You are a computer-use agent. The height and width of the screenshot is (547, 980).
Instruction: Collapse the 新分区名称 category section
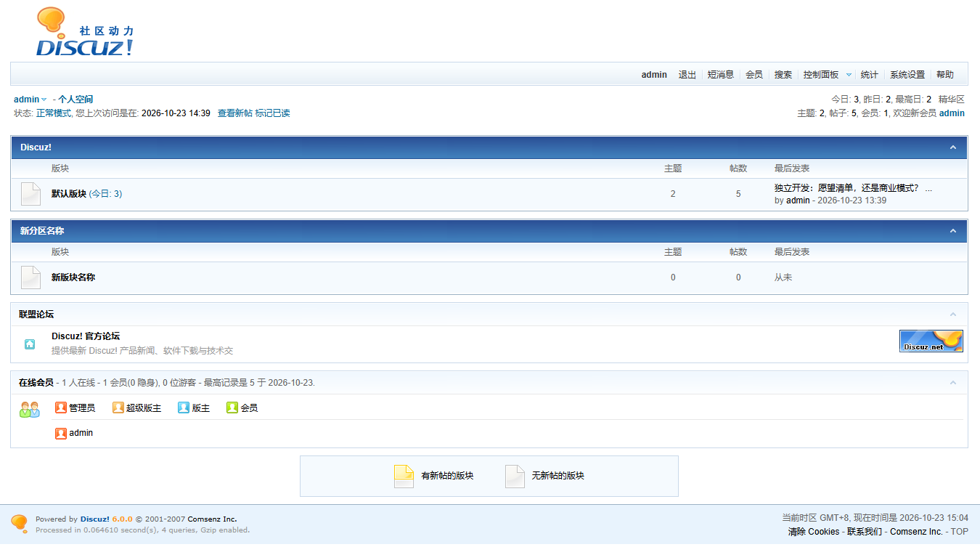[x=953, y=231]
